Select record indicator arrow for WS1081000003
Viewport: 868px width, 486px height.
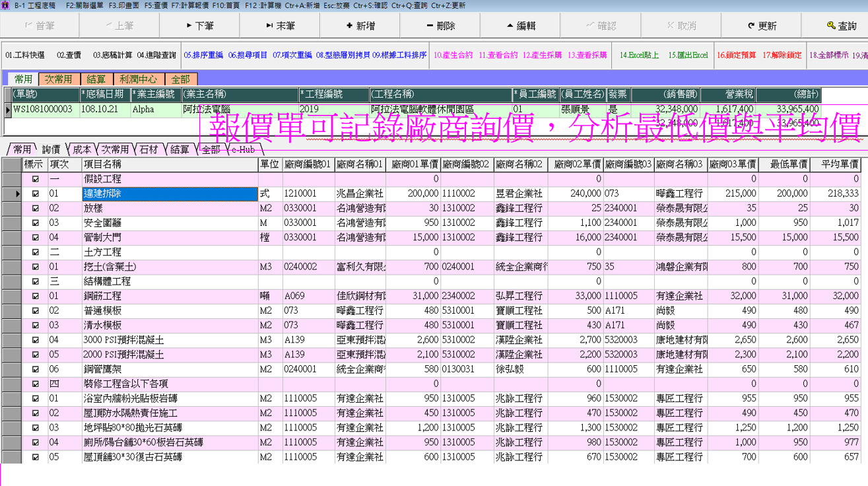tap(7, 109)
